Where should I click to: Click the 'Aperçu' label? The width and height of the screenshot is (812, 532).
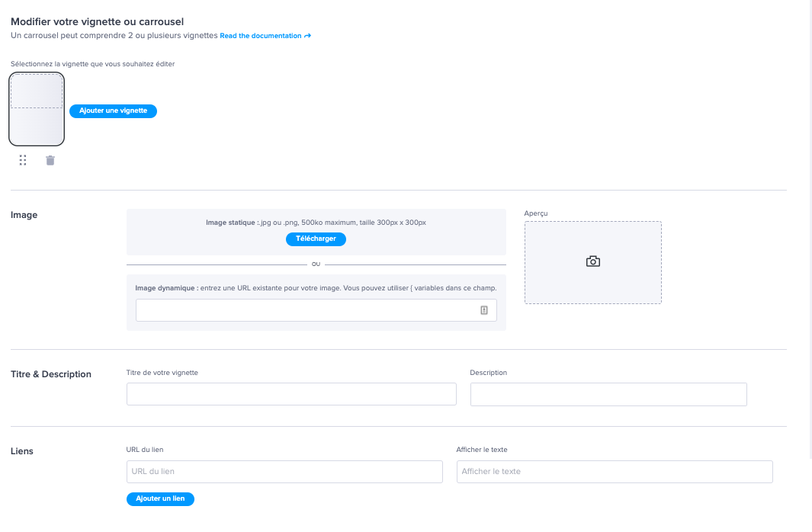tap(535, 213)
